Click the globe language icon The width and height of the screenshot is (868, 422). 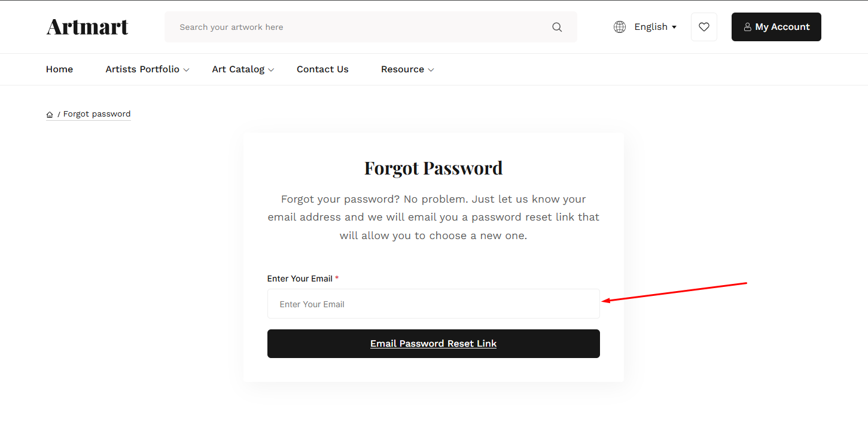[x=620, y=27]
